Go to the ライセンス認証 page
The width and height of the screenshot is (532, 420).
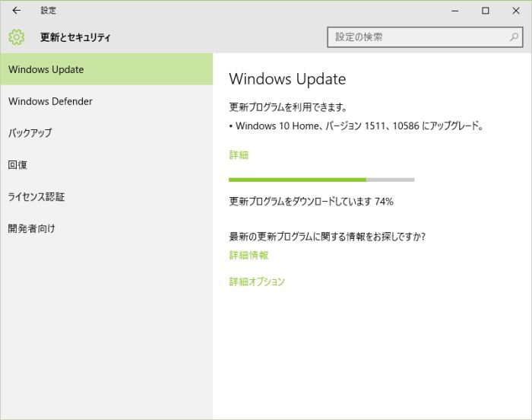pyautogui.click(x=36, y=196)
